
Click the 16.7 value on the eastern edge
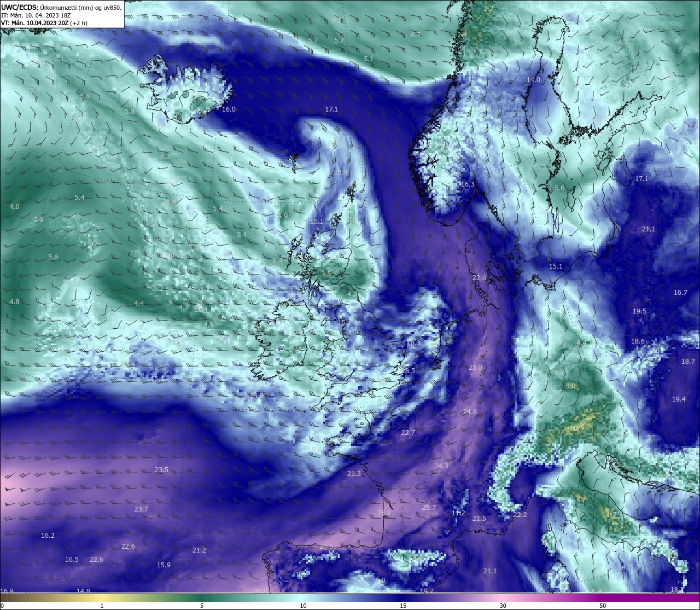(680, 293)
